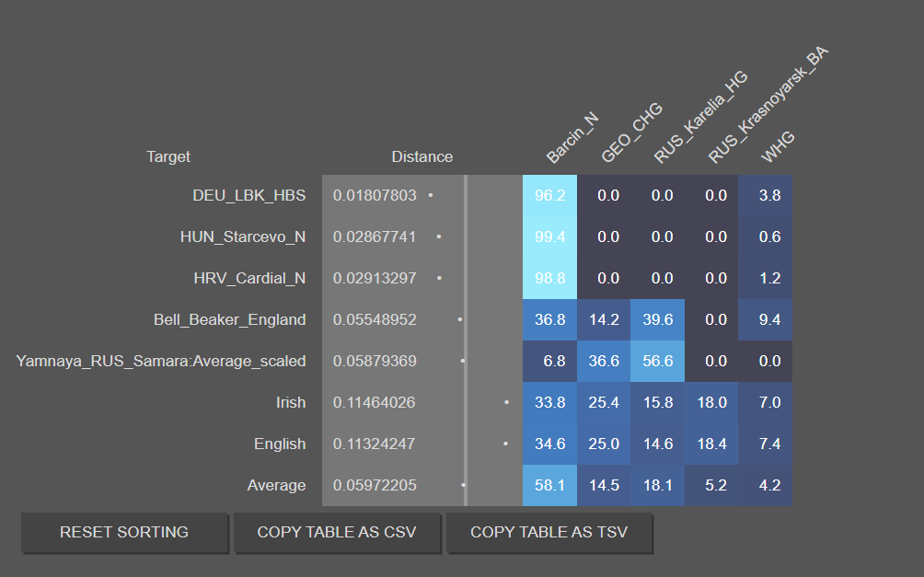Click the Target column header

[168, 156]
